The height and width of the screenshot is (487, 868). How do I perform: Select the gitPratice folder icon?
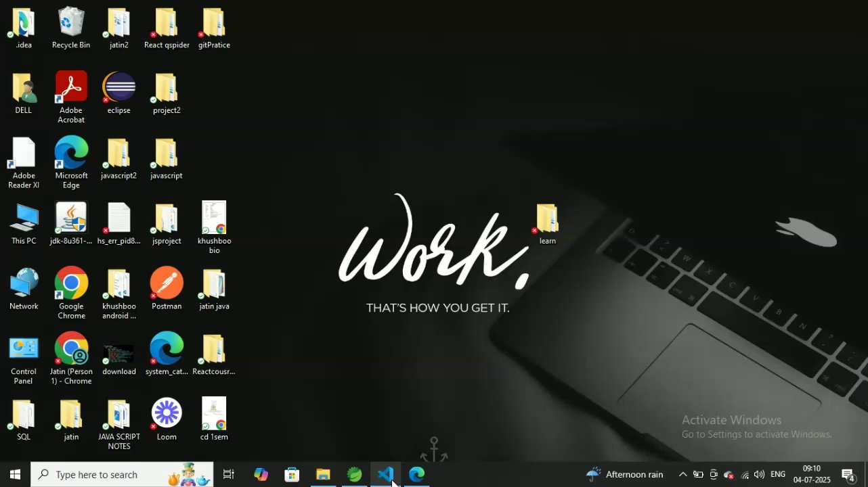[214, 28]
